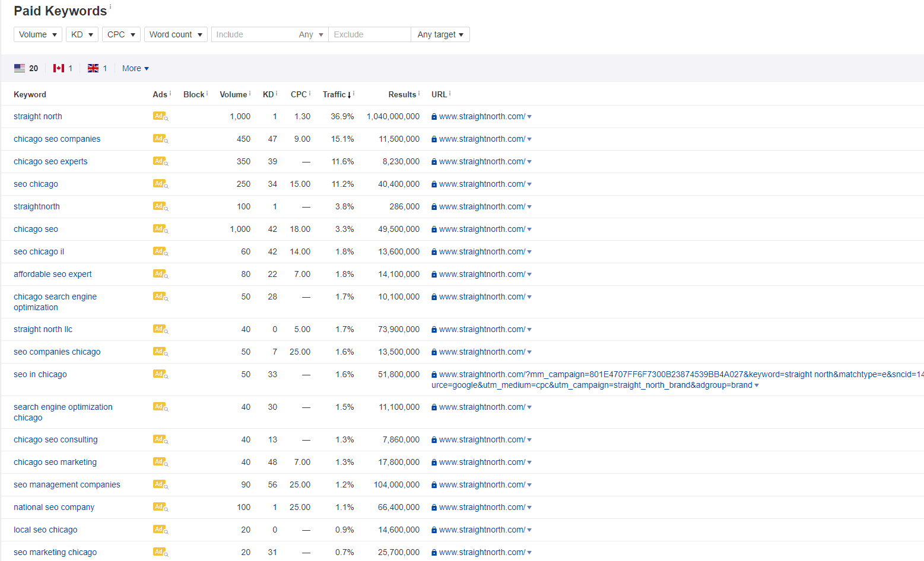Click the lock icon on the "straight north llc" URL
This screenshot has width=924, height=561.
click(434, 329)
